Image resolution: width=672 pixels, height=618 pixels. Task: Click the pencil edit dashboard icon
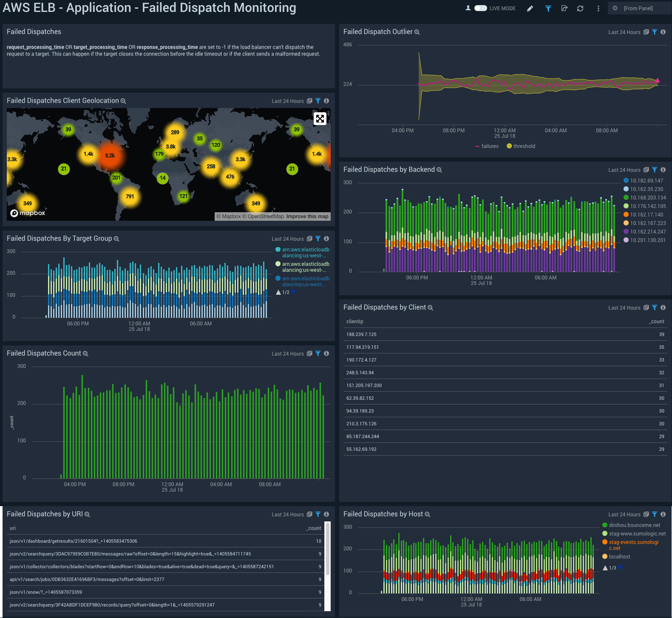530,9
